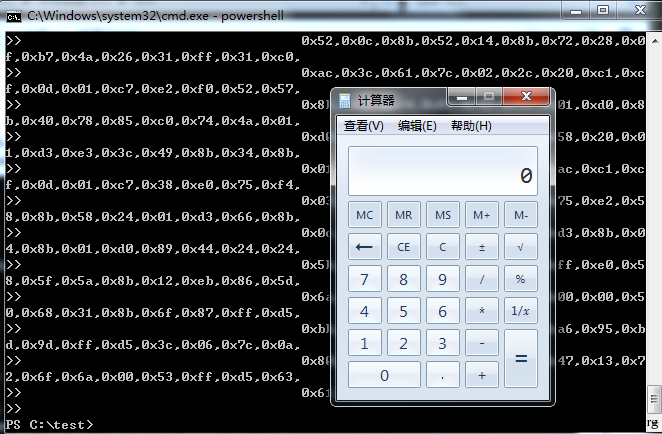Close the Calculator window
The width and height of the screenshot is (662, 434).
(526, 97)
